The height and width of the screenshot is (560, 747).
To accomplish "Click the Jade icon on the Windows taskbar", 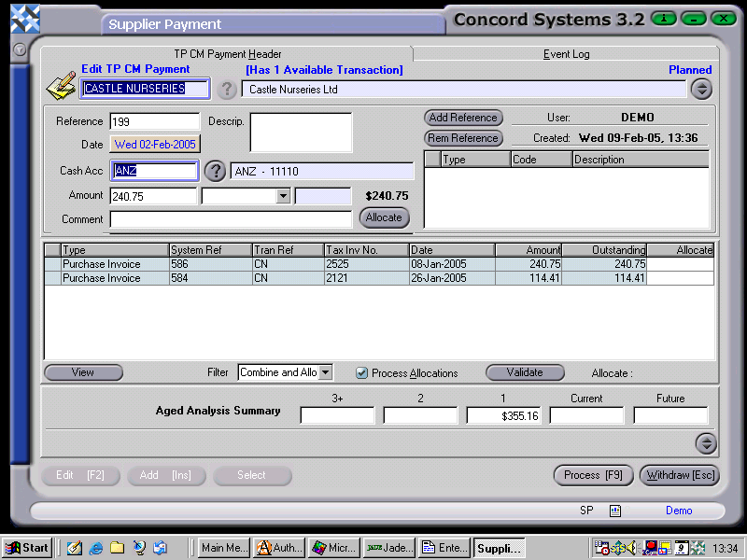I will coord(388,548).
